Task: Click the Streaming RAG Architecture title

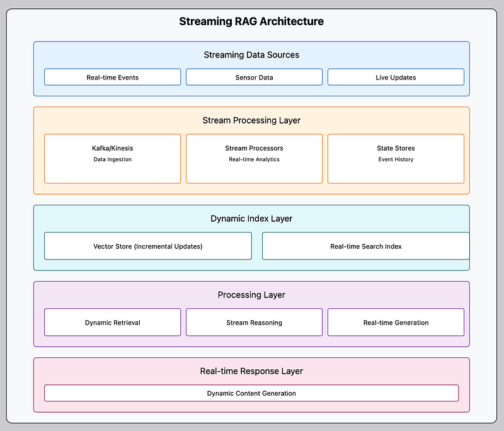Action: [x=251, y=21]
